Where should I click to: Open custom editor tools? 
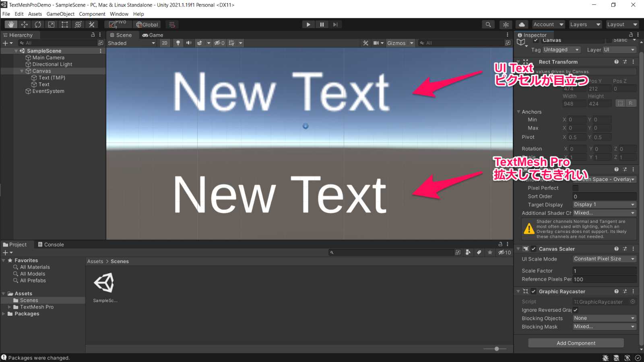pyautogui.click(x=91, y=25)
